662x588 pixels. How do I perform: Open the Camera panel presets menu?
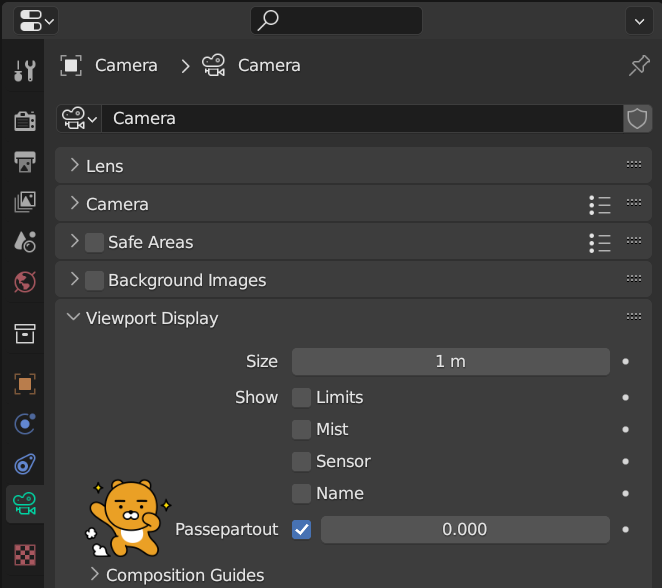point(600,205)
